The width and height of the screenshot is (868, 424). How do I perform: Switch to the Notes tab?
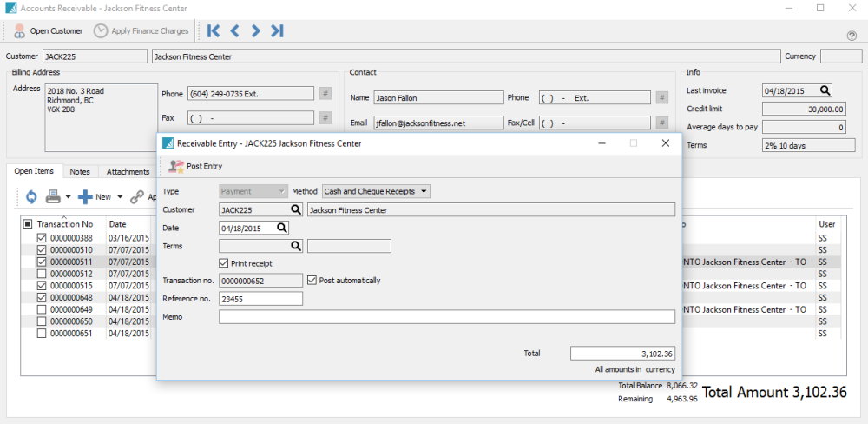80,172
